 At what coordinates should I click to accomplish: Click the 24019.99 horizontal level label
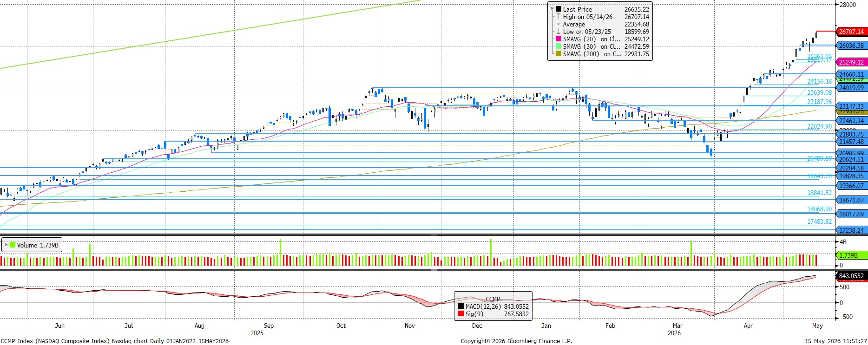click(851, 88)
